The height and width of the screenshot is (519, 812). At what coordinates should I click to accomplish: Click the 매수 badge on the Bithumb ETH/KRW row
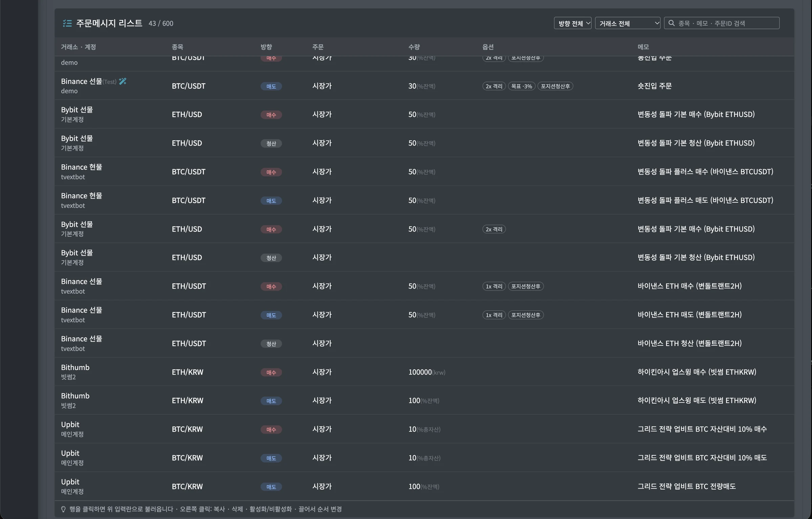point(271,373)
